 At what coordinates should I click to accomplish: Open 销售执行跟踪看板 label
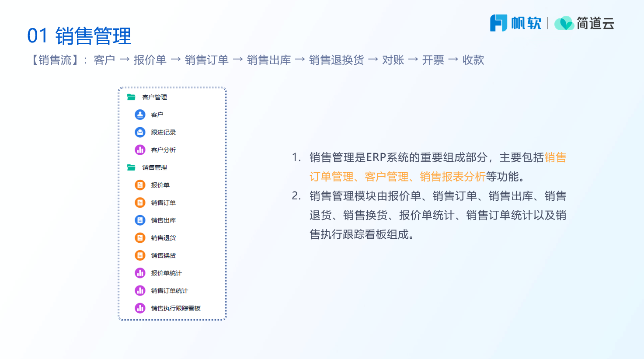pos(175,308)
